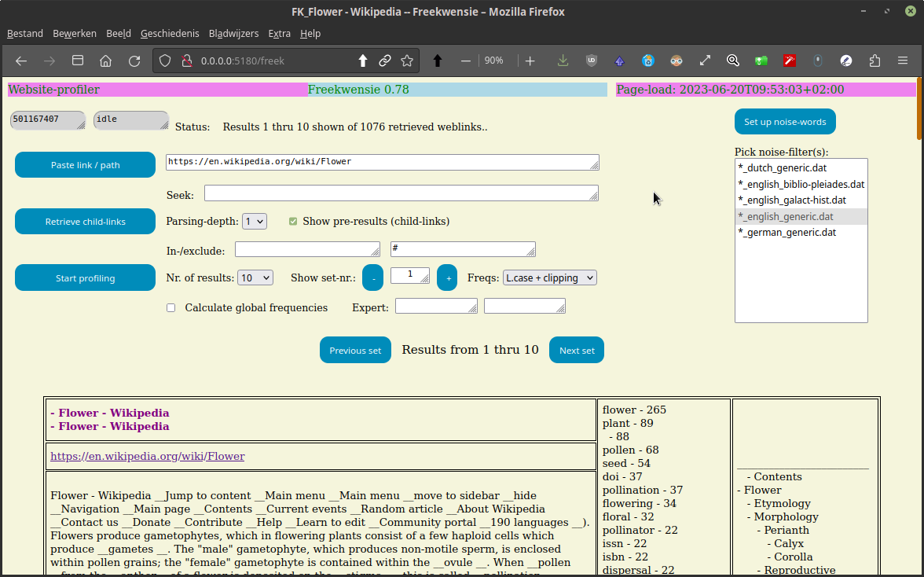Viewport: 924px width, 577px height.
Task: Zoom out with the minus toolbar button
Action: click(x=465, y=61)
